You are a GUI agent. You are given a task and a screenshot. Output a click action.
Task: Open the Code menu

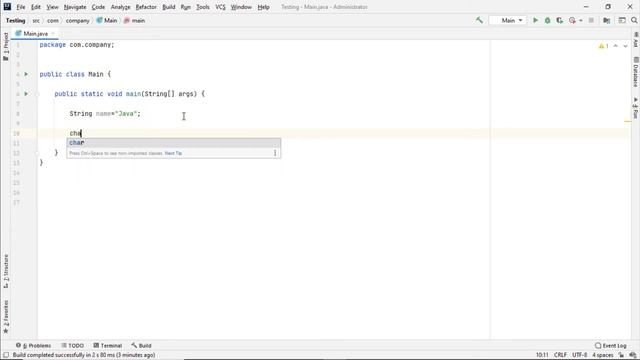(98, 7)
